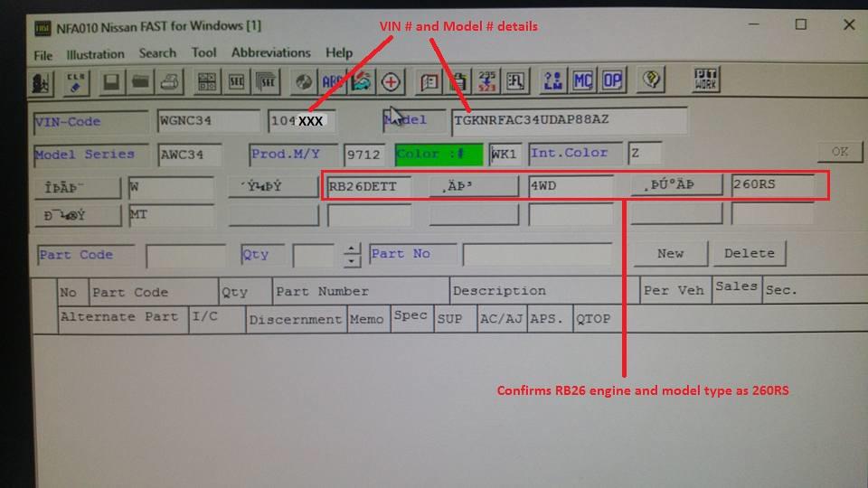Click the Memo column header

pos(369,319)
